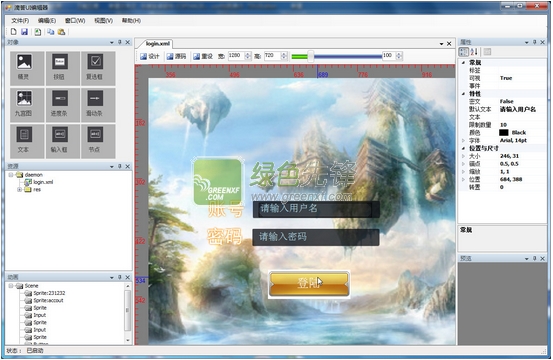Viewport: 553px width, 360px height.
Task: Expand the 位置 position property
Action: [x=463, y=179]
